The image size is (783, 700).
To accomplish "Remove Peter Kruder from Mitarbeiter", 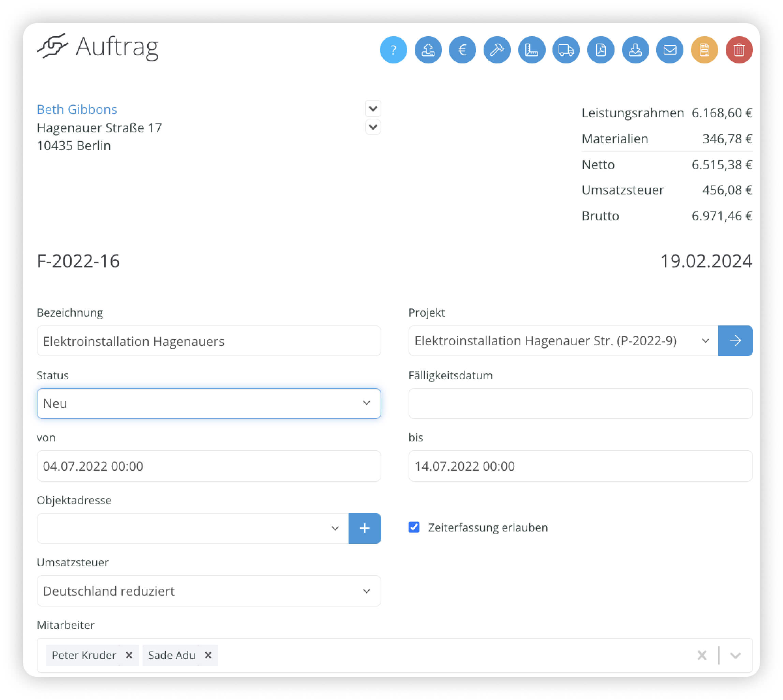I will [x=129, y=655].
